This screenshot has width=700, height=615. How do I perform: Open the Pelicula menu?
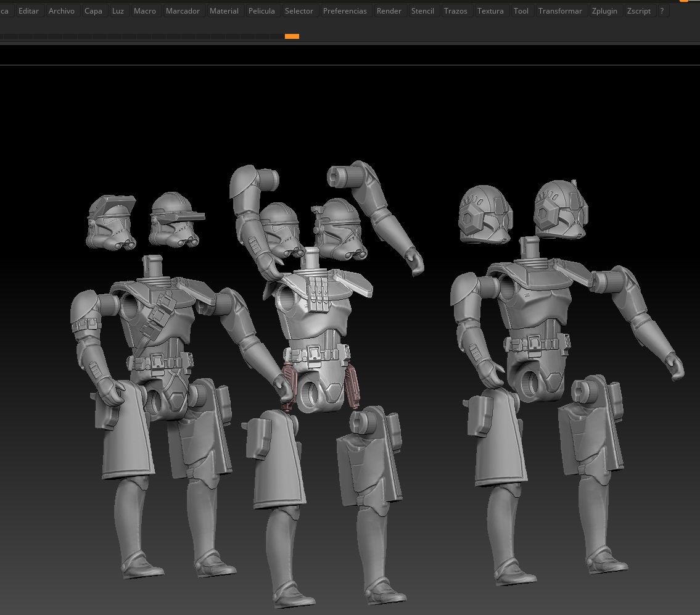point(261,10)
